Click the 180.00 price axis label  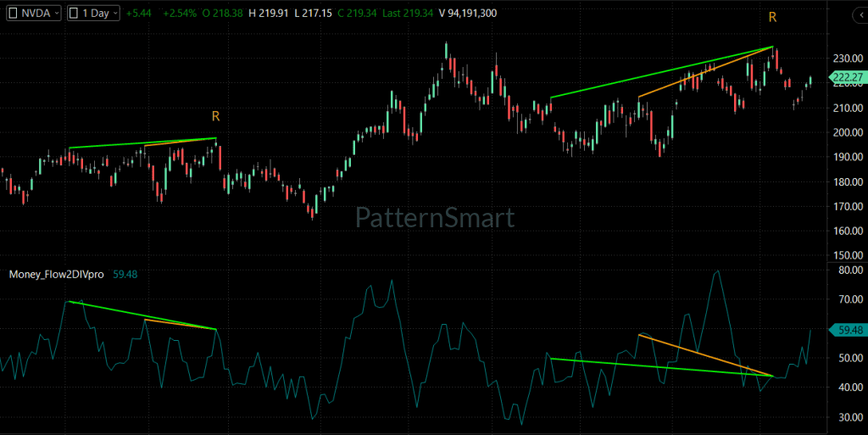[848, 181]
